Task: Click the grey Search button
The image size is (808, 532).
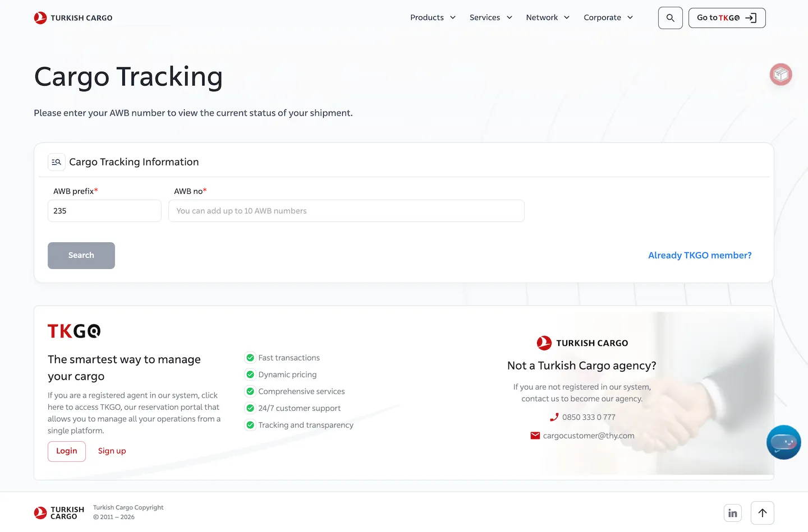Action: 81,256
